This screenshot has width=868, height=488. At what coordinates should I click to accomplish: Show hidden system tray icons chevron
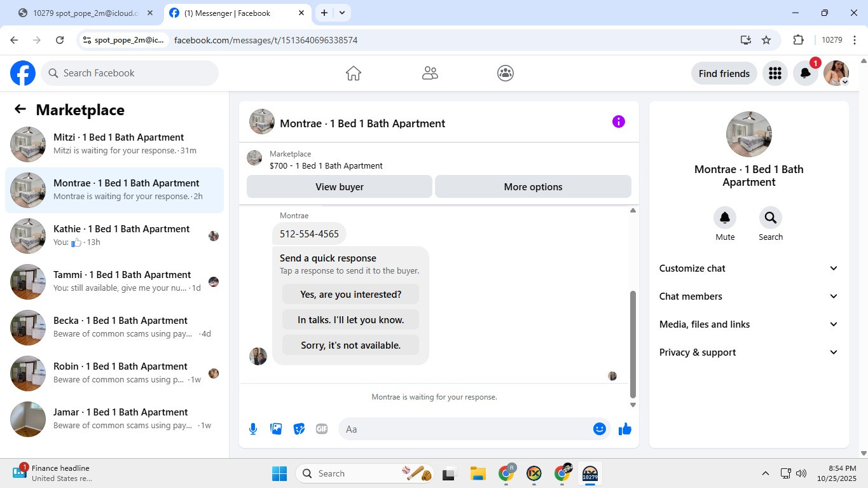pos(766,473)
